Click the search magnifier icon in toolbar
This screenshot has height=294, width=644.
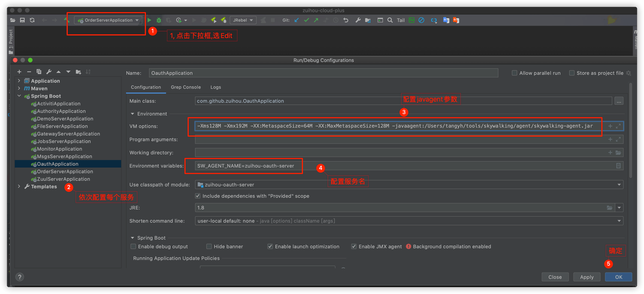[x=390, y=20]
